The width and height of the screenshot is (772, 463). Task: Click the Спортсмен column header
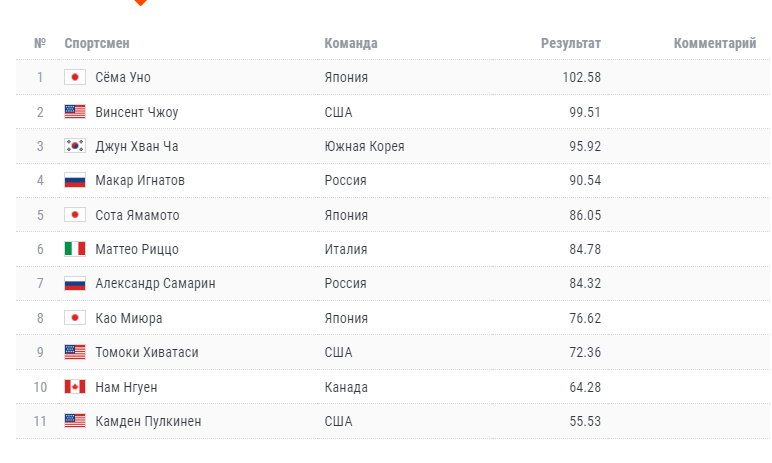[97, 43]
